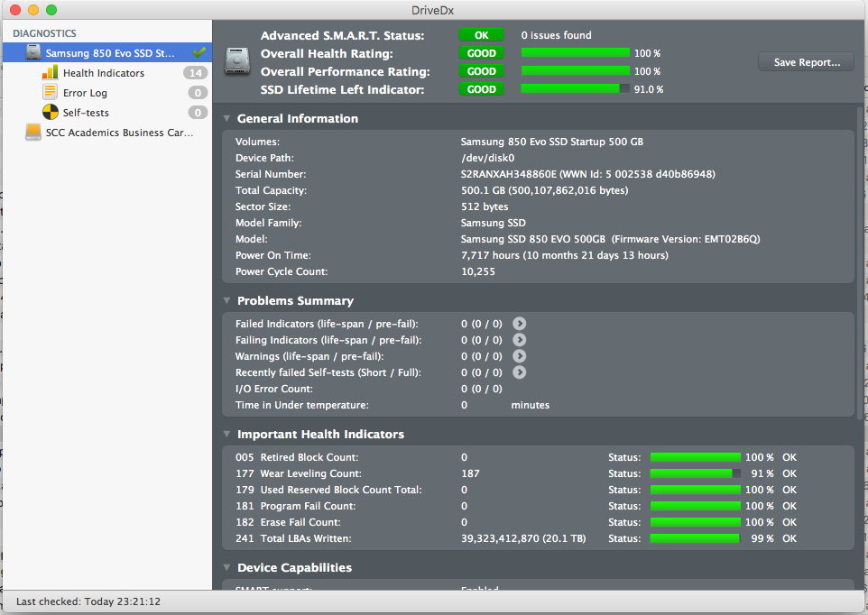Click the 39,323,412,870 (20.1 TB) value

523,538
